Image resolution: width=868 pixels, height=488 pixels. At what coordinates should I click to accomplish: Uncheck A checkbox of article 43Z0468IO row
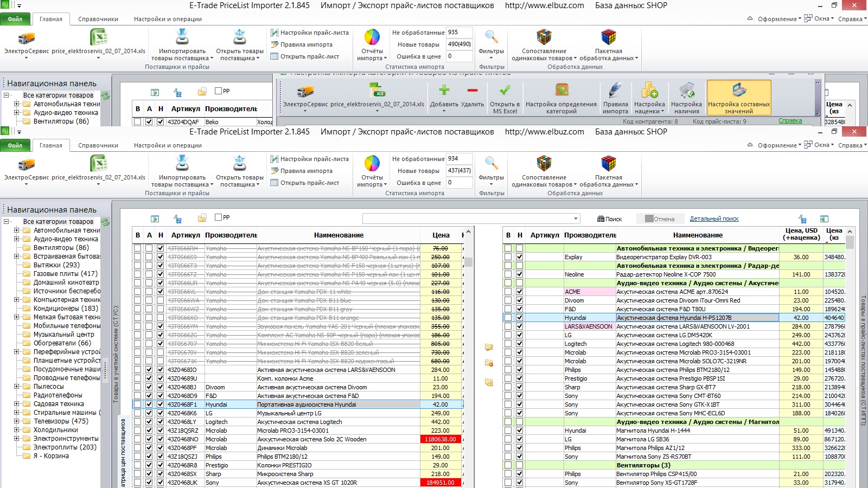149,370
